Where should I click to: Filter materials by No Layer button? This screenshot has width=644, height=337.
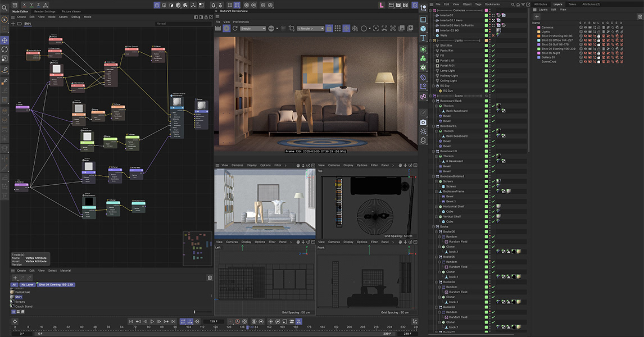tap(28, 285)
